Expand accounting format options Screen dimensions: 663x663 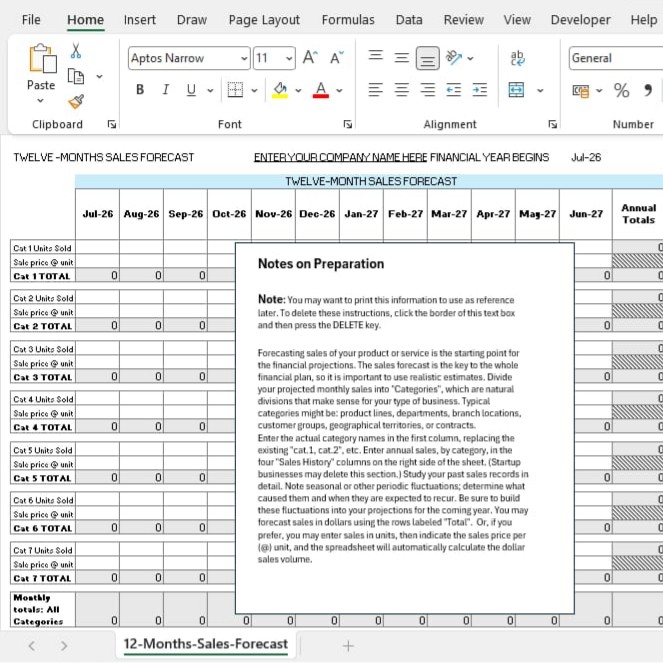click(599, 90)
